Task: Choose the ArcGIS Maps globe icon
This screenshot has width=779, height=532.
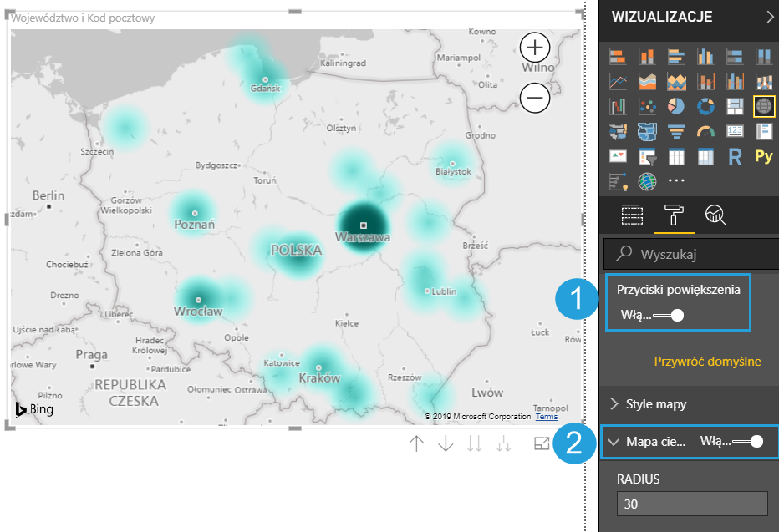Action: coord(647,181)
